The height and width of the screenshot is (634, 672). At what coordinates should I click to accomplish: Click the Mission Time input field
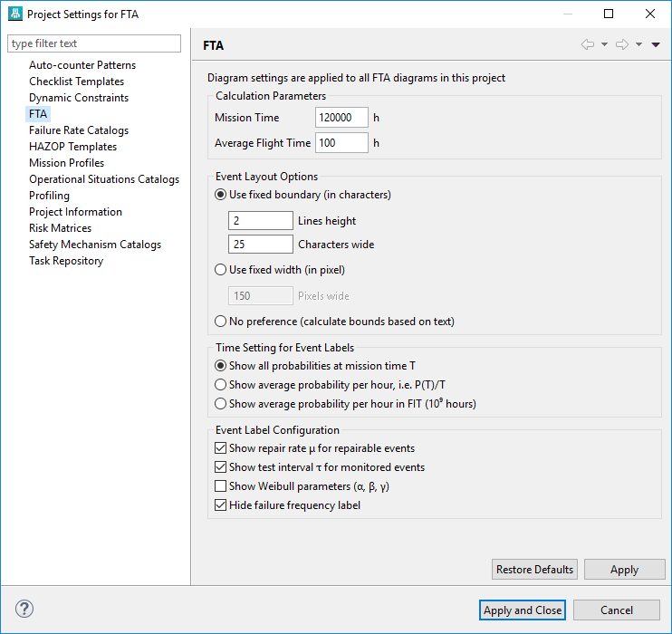tap(341, 118)
